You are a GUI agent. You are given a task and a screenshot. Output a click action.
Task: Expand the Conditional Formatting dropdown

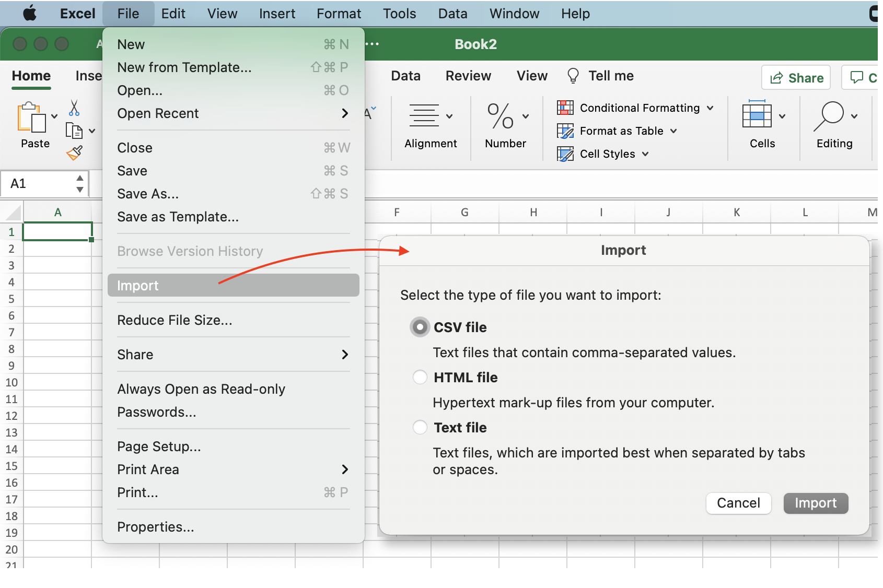(x=710, y=108)
